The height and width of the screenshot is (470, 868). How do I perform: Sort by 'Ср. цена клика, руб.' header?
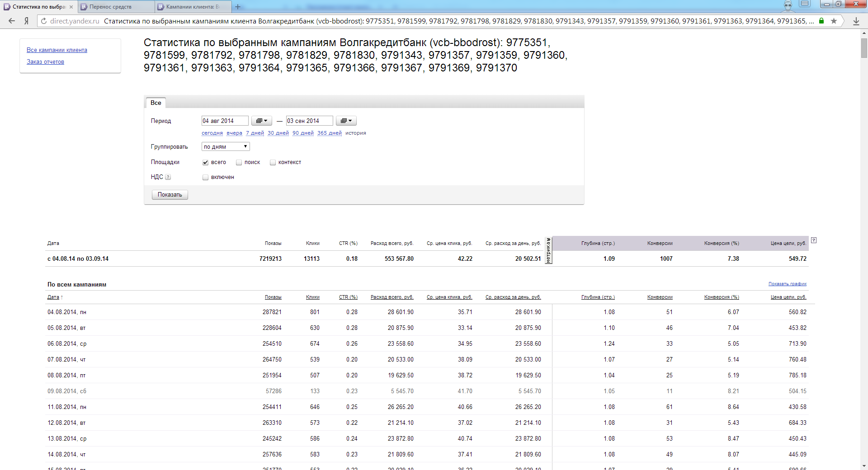coord(449,297)
